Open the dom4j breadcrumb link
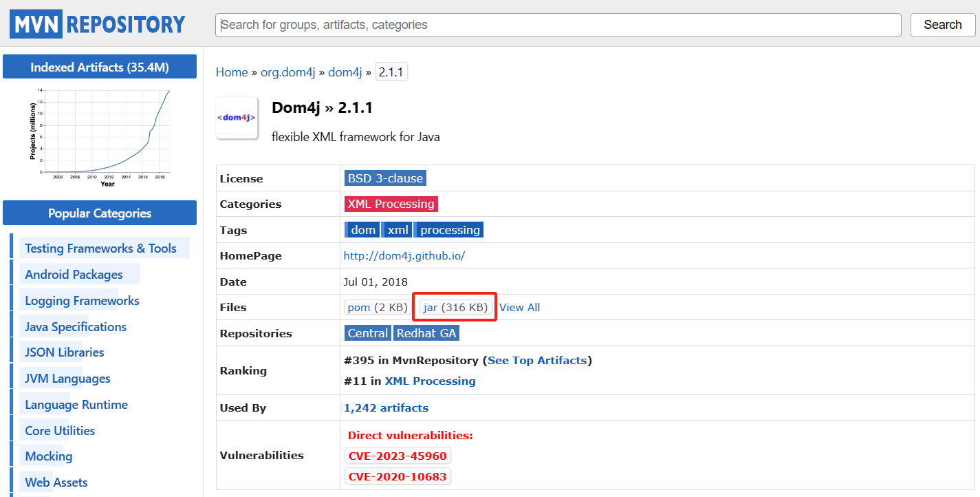This screenshot has width=980, height=497. click(x=345, y=72)
